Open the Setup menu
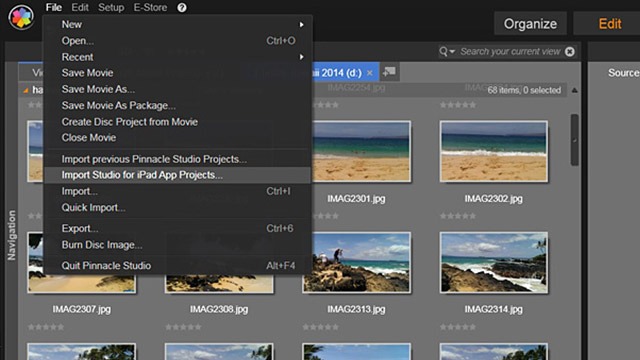This screenshot has height=360, width=640. coord(111,8)
